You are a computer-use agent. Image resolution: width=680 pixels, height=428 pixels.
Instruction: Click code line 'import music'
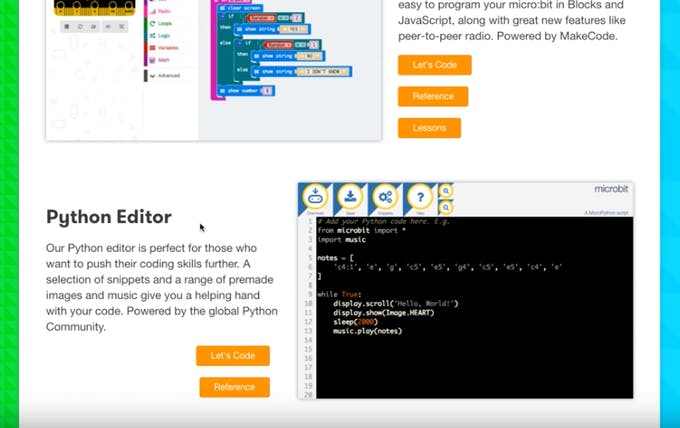pos(342,240)
